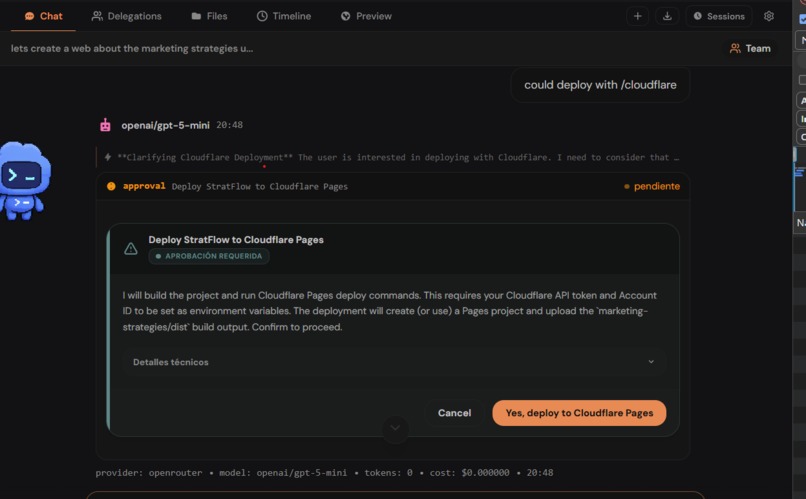Screen dimensions: 806x499
Task: Collapse the approval Deploy StratFlow header row
Action: click(x=393, y=186)
